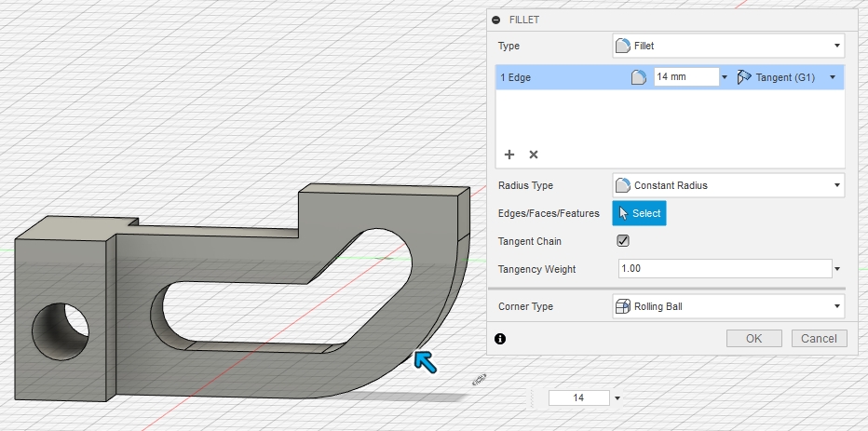Collapse the FILLET dialog with minus icon

496,20
